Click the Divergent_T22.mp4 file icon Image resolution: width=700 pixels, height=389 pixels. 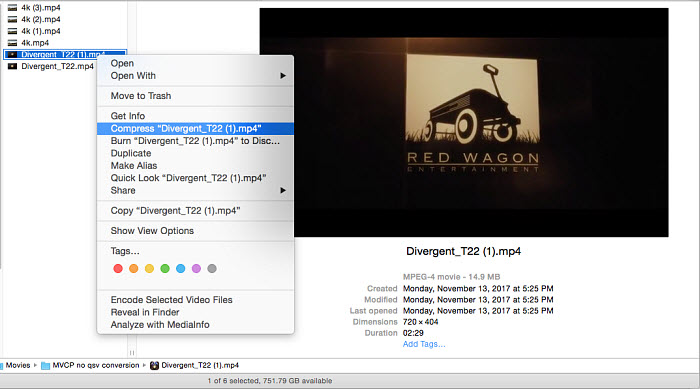coord(12,66)
